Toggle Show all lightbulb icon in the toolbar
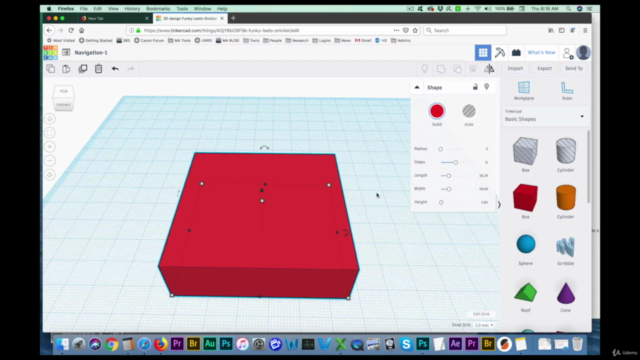640x360 pixels. point(424,69)
